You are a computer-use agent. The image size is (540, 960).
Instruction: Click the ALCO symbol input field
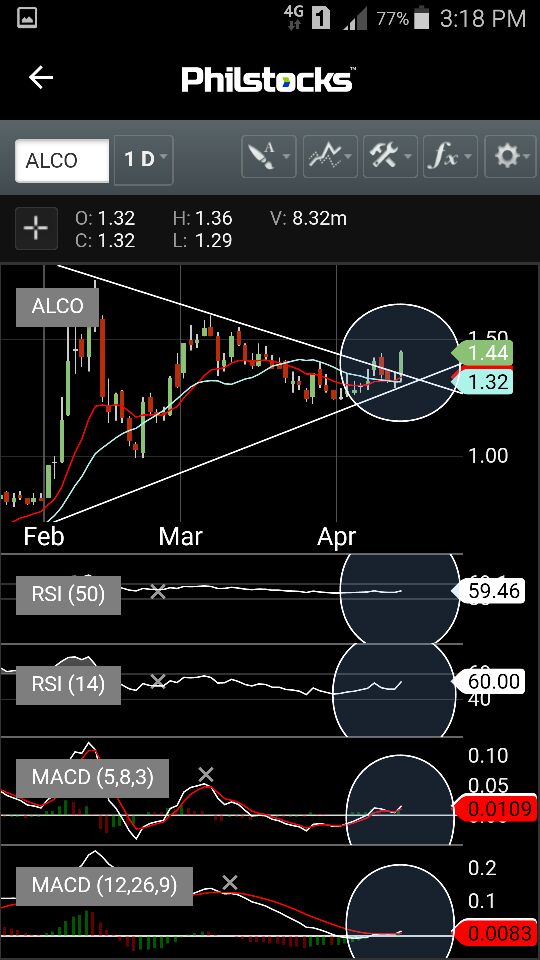[x=62, y=160]
